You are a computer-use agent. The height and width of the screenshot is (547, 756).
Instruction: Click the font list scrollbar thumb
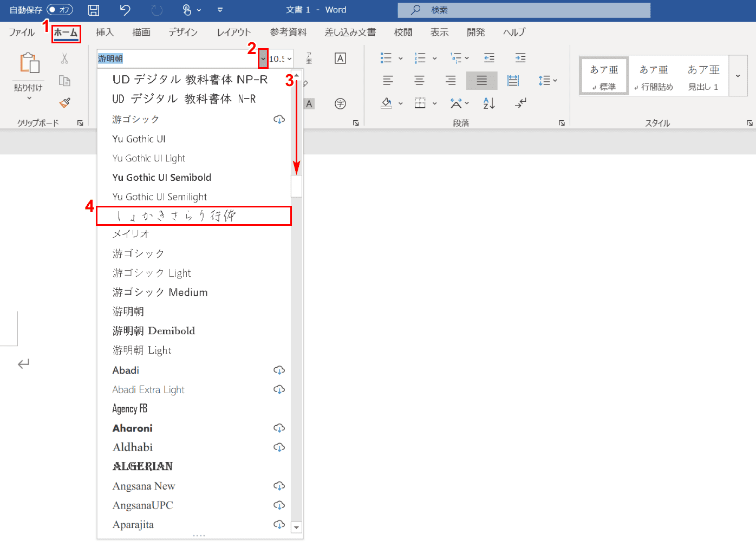pyautogui.click(x=296, y=186)
